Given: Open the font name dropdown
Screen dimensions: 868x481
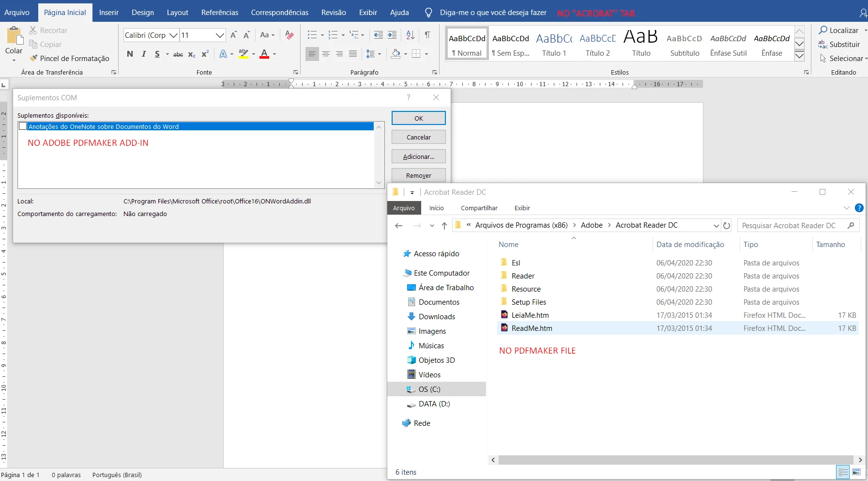Looking at the screenshot, I should click(174, 35).
